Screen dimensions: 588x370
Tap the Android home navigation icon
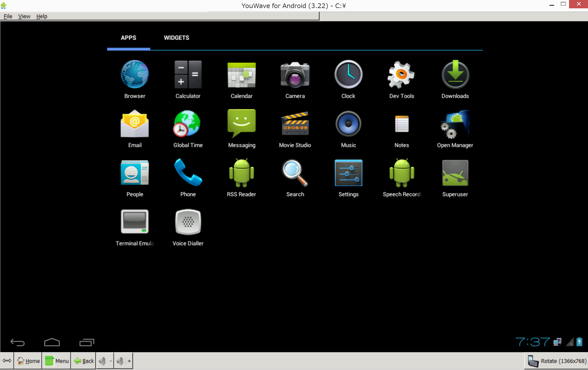52,342
